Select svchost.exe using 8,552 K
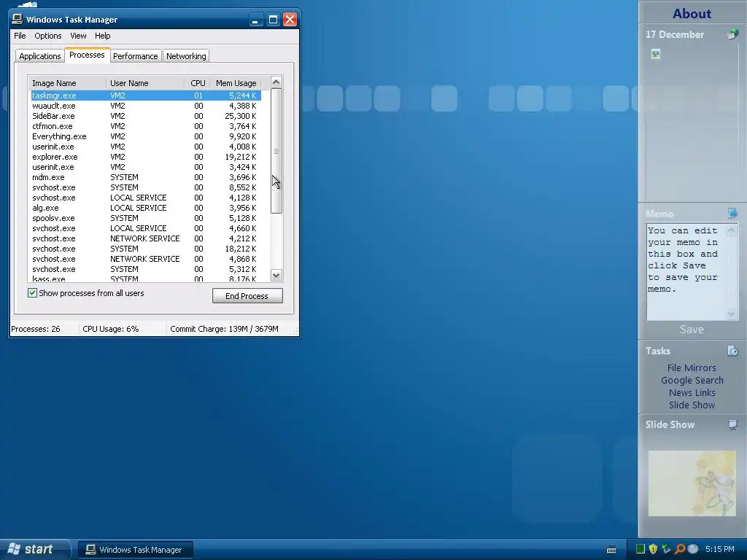This screenshot has width=747, height=560. pyautogui.click(x=146, y=187)
